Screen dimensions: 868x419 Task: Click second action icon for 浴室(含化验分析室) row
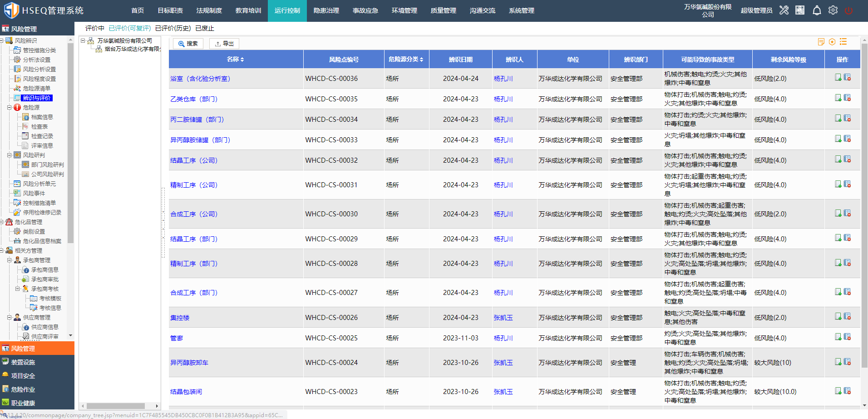click(x=847, y=77)
